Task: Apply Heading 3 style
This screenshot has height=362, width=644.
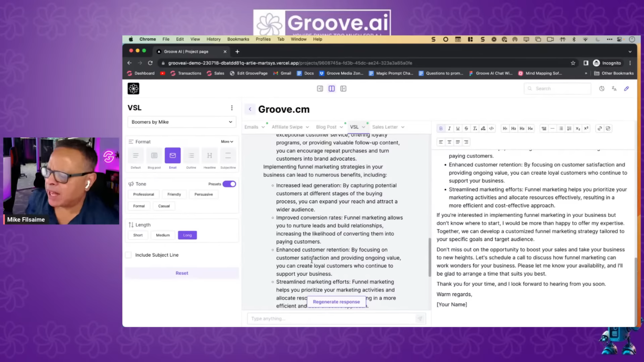Action: coord(522,128)
